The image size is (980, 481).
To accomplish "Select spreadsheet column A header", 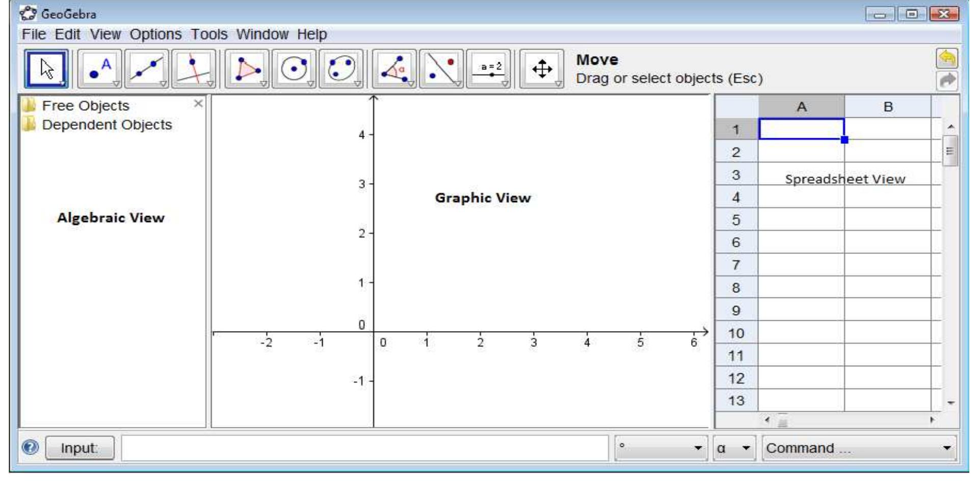I will click(x=801, y=107).
